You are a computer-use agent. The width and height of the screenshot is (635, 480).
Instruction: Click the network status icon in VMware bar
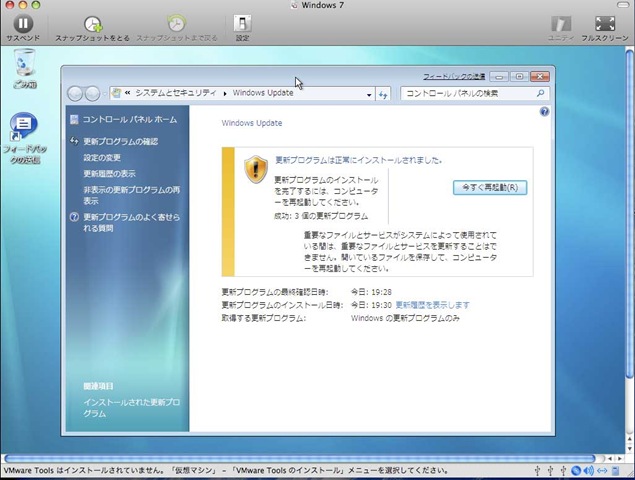pyautogui.click(x=602, y=471)
